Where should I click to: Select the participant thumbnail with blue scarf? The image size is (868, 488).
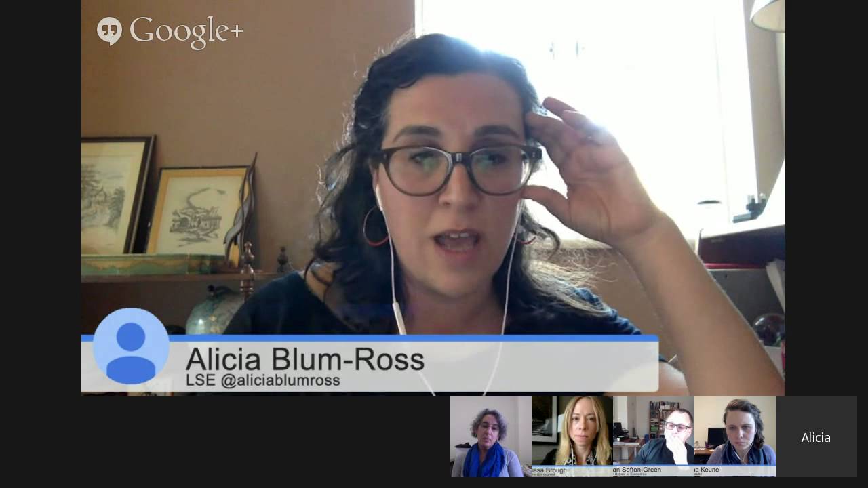491,436
